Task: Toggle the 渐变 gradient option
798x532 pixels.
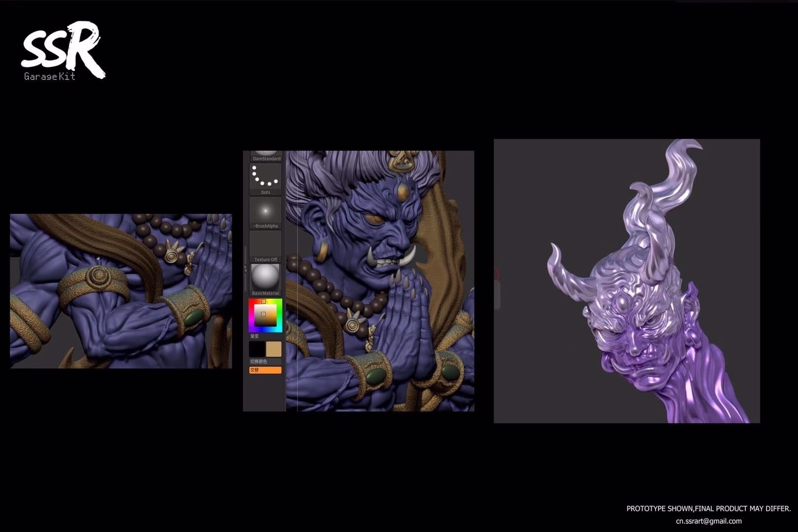Action: (255, 336)
